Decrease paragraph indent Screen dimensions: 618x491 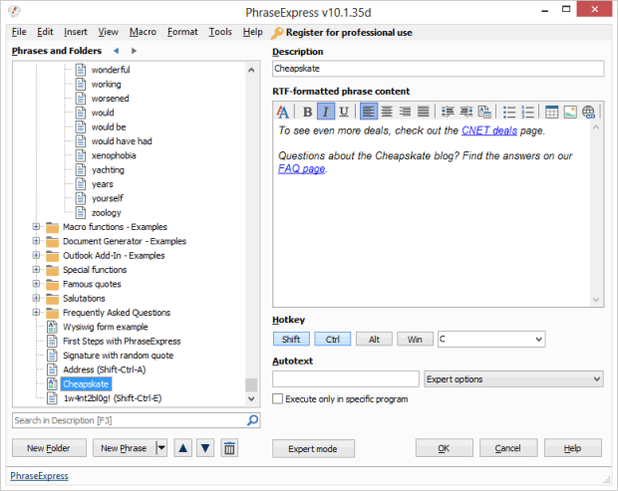click(447, 112)
